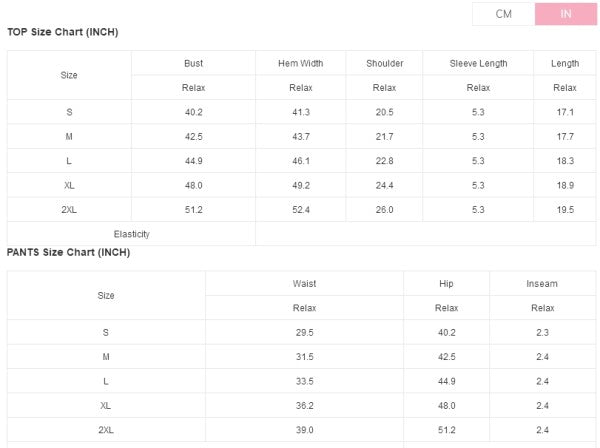Viewport: 600px width, 448px height.
Task: Click the L hem width value 46.1
Action: point(300,161)
